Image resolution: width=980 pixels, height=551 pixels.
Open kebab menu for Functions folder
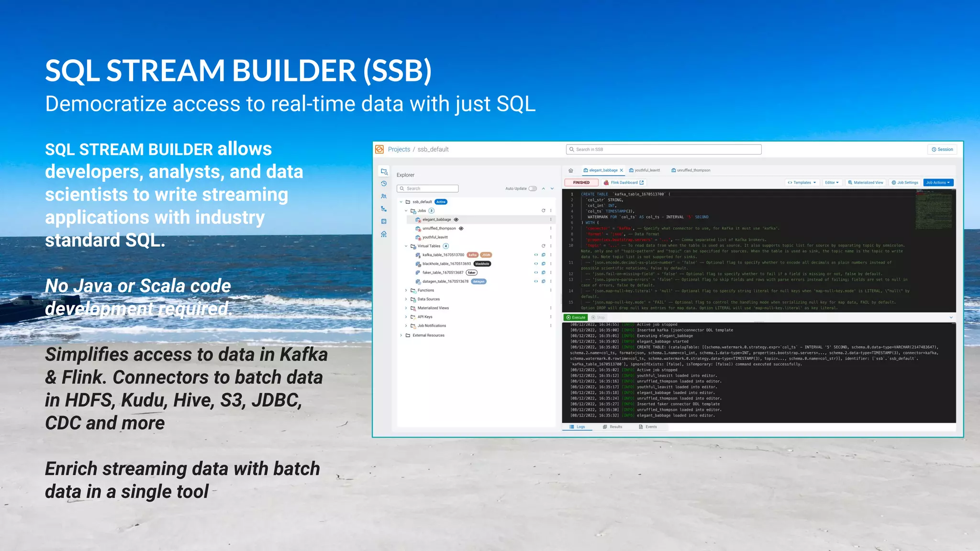click(x=551, y=290)
